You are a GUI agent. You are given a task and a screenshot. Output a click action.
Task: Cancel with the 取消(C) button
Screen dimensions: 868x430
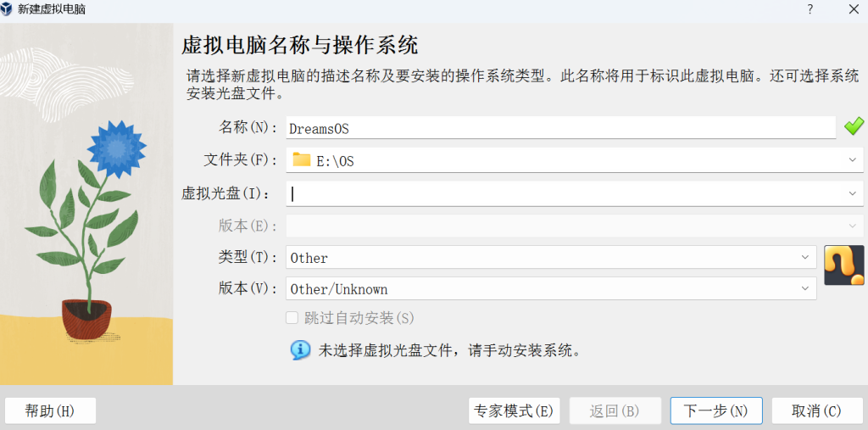816,410
